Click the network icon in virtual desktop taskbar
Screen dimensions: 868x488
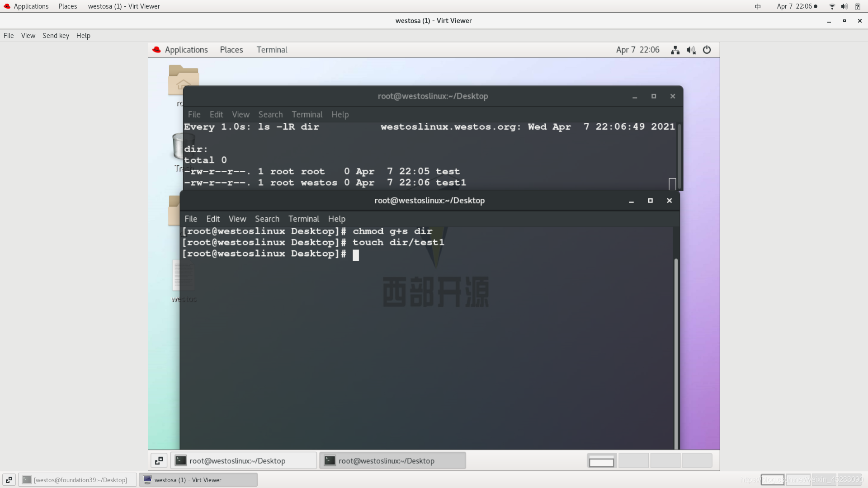click(x=675, y=49)
